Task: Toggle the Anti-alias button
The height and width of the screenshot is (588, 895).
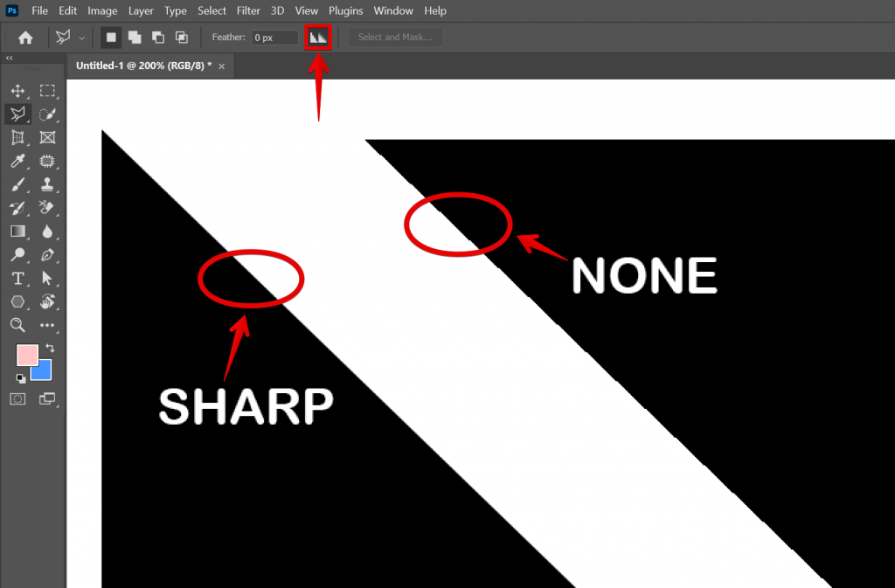Action: 318,38
